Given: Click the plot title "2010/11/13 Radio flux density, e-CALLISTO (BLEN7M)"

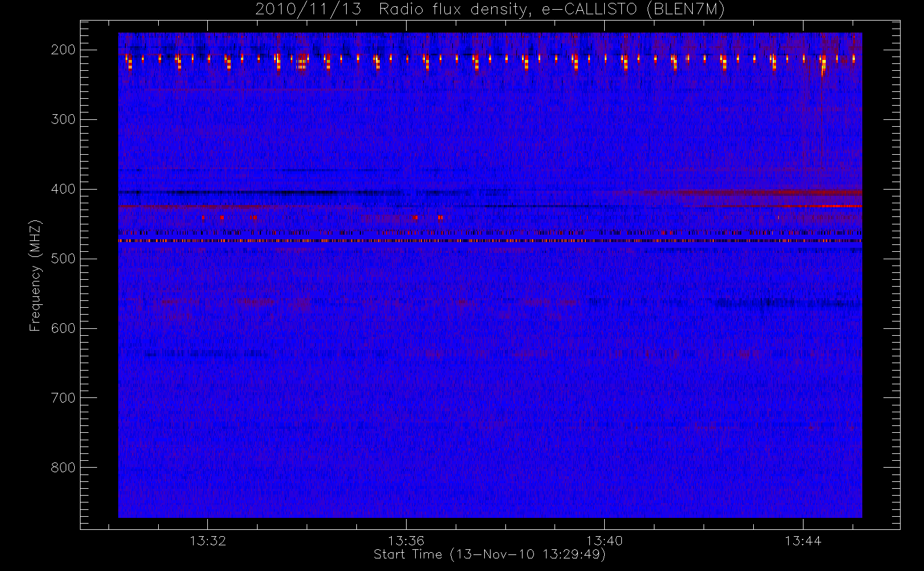Looking at the screenshot, I should (x=490, y=10).
